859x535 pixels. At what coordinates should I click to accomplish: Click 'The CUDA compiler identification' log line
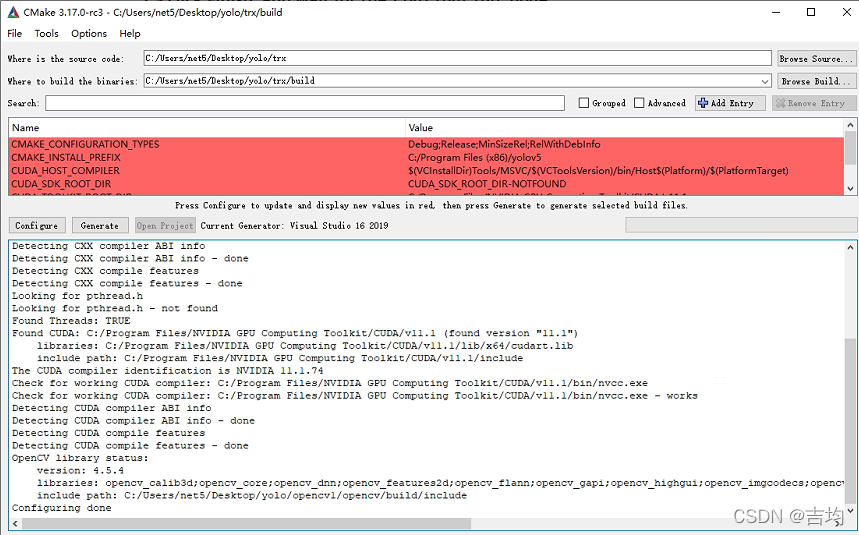(168, 371)
